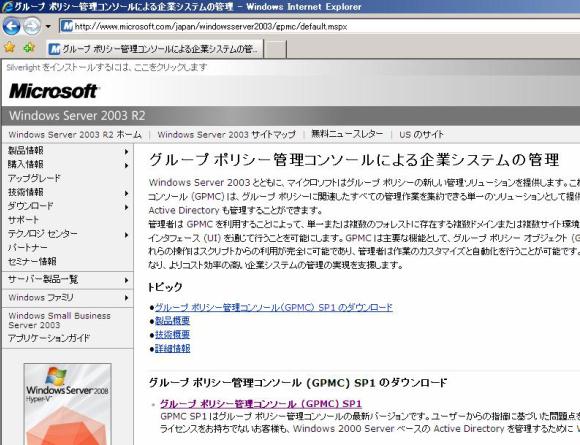The width and height of the screenshot is (580, 445).
Task: Expand the ダウンロード sidebar submenu arrow
Action: [127, 207]
